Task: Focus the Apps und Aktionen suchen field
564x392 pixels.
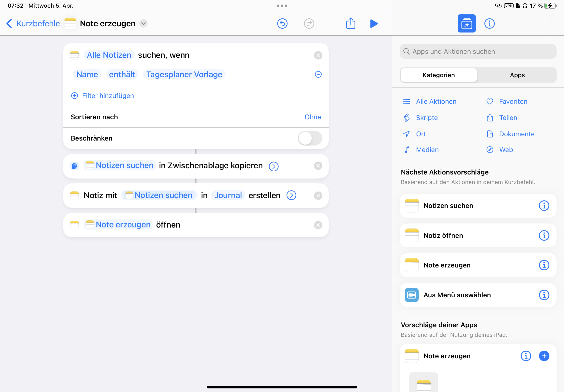Action: 478,52
